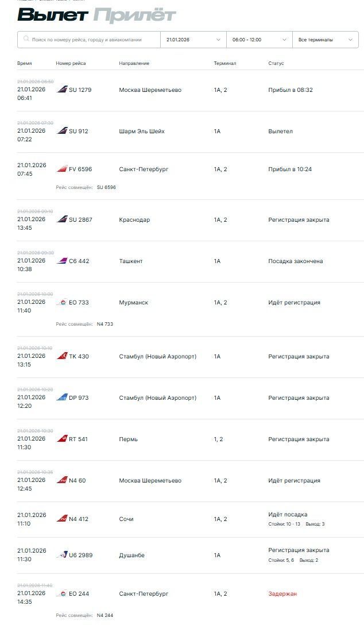Click Pobeda logo beside DP 973

pos(62,398)
